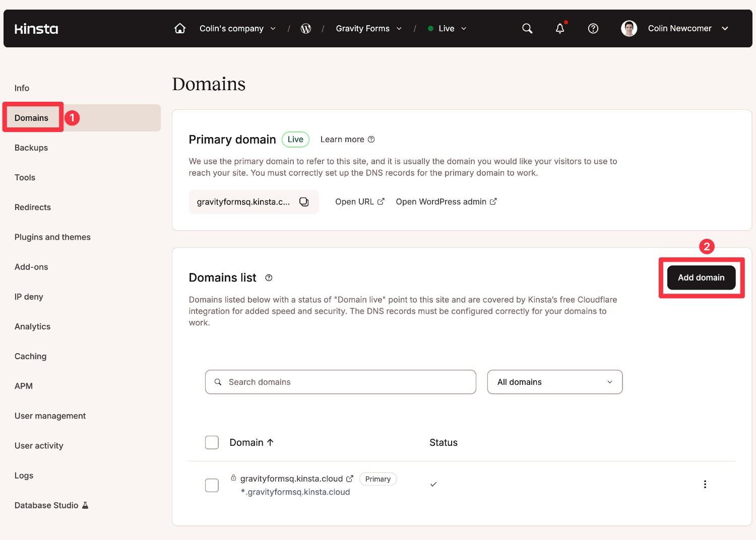
Task: Click the gravityformsq.kinsta.cloud domain link
Action: [291, 479]
